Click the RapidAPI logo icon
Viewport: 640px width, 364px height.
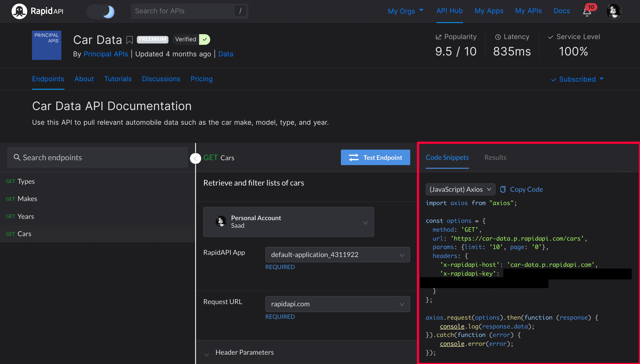(x=19, y=11)
